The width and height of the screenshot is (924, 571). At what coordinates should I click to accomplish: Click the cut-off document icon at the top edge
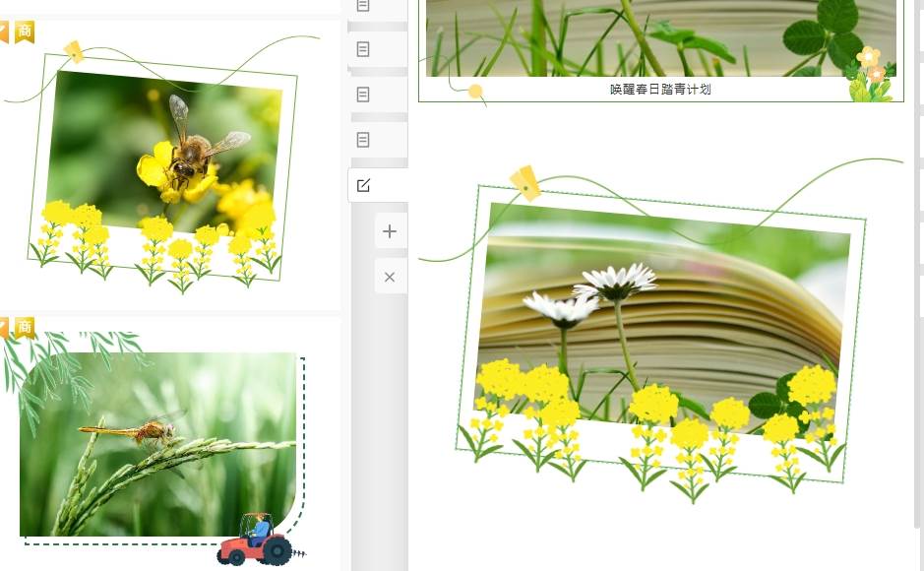click(x=363, y=6)
